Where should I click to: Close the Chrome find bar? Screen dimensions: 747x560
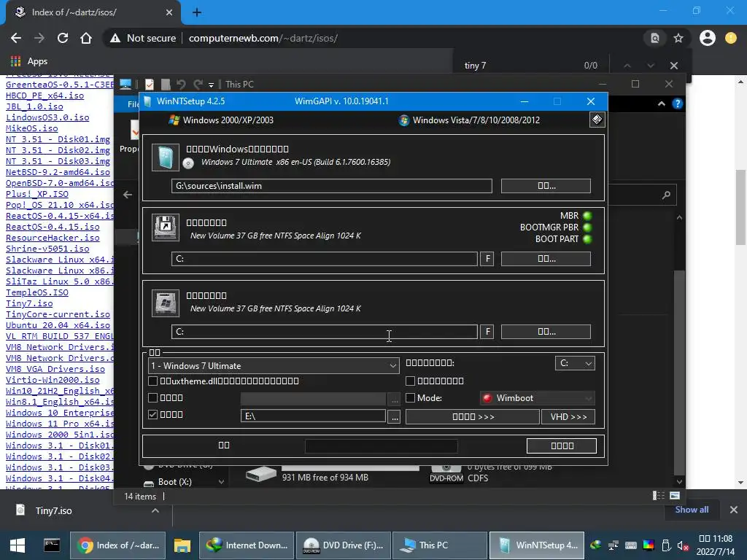673,65
